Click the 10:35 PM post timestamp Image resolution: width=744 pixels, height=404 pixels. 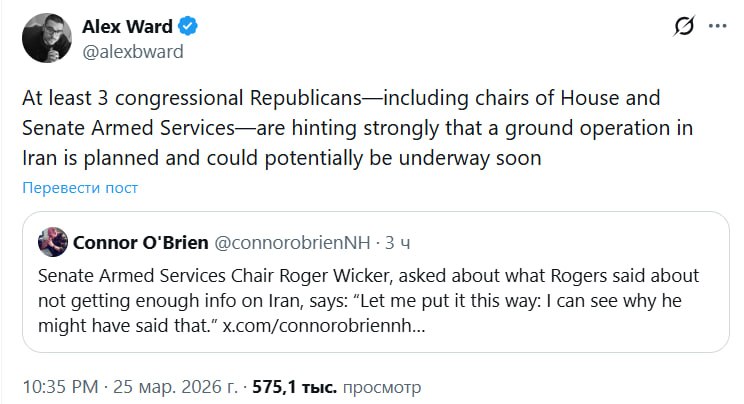[58, 386]
